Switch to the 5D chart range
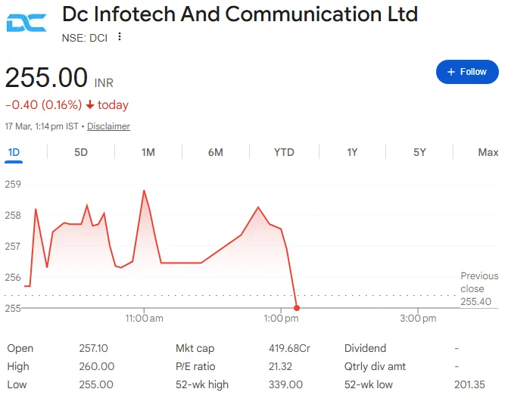This screenshot has width=508, height=420. 81,152
